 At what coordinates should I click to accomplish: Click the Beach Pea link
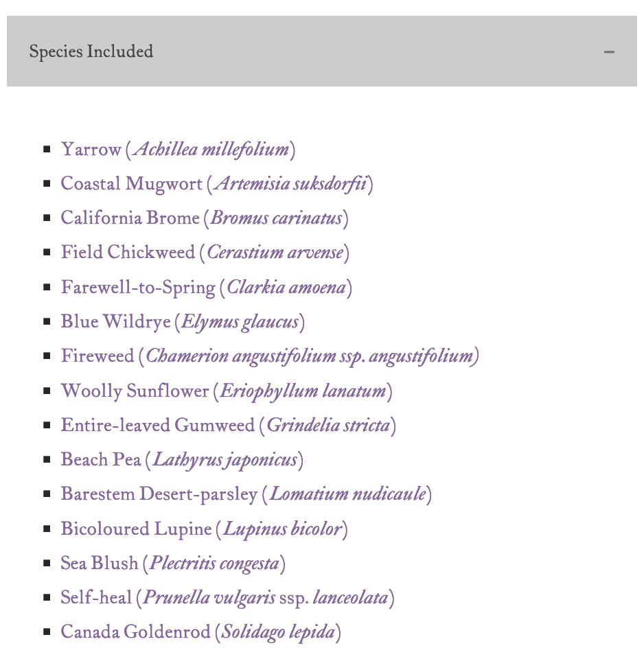pos(101,460)
